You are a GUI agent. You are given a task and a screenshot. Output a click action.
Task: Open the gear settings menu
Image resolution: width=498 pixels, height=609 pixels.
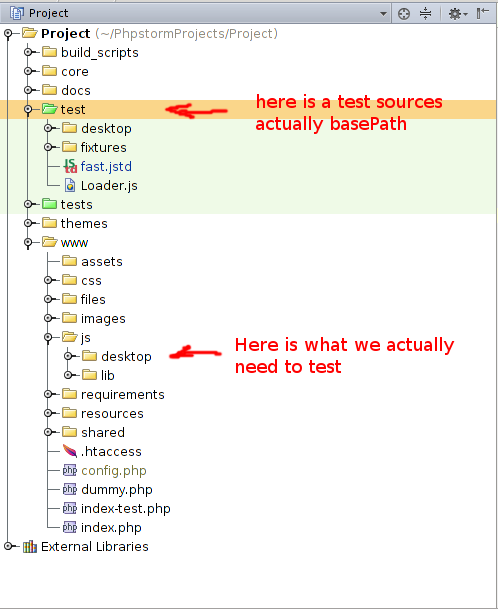(458, 14)
